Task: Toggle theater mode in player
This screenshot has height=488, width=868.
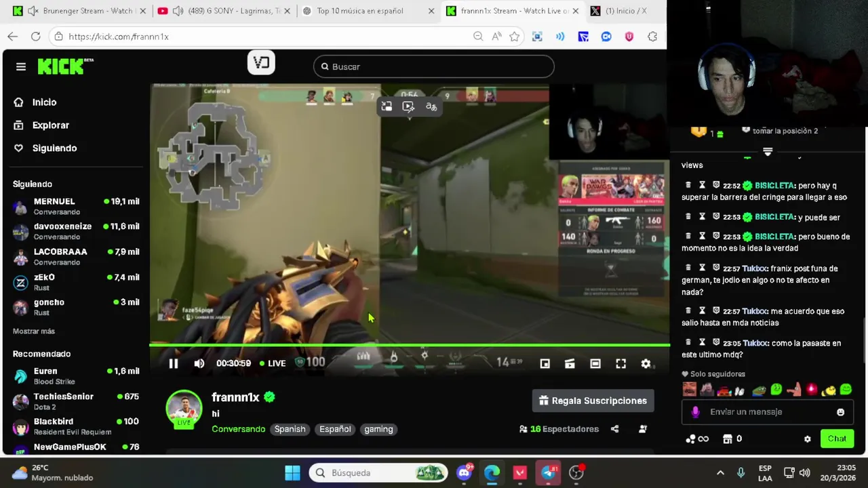Action: (595, 364)
